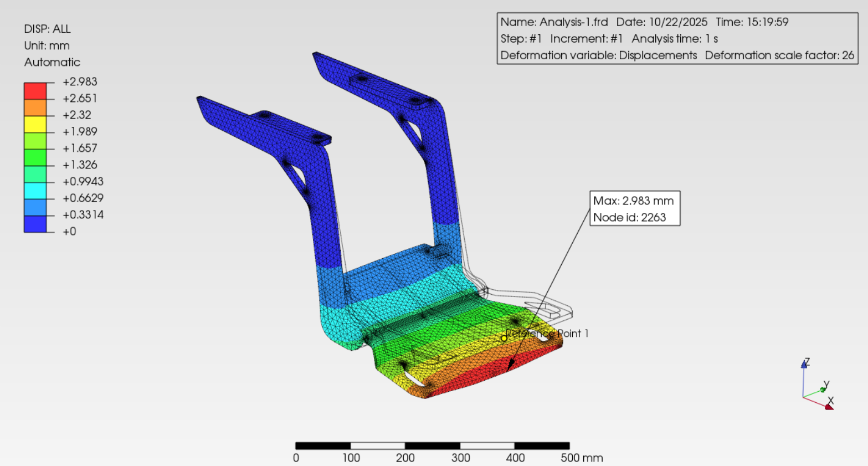This screenshot has height=466, width=868.
Task: Click the 'Max: 2.983 mm' annotation box
Action: point(633,201)
